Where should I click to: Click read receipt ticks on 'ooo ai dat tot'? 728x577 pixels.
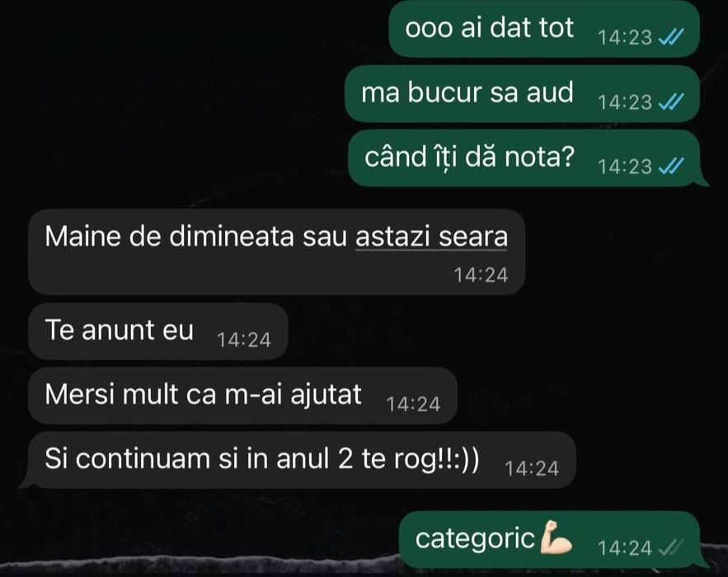(x=671, y=37)
